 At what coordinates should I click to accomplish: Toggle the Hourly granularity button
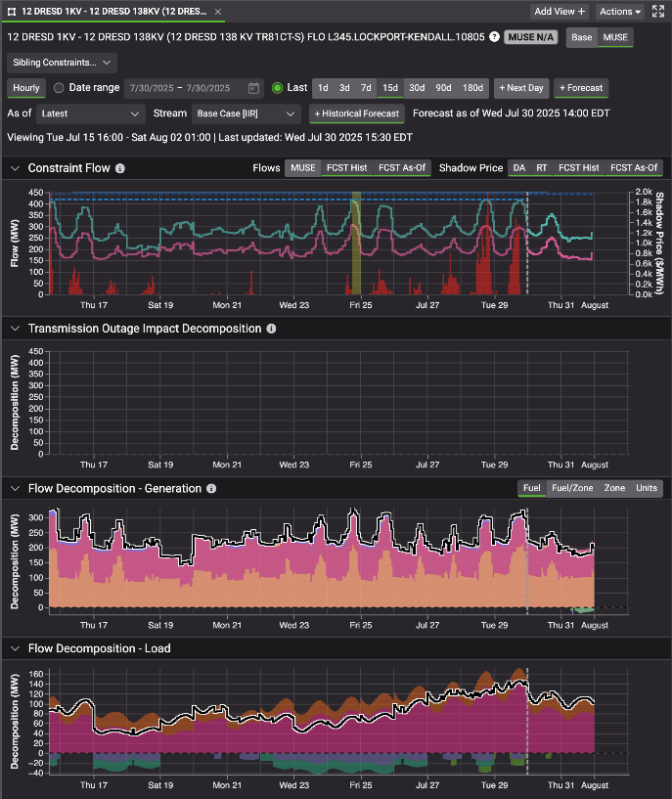tap(26, 88)
